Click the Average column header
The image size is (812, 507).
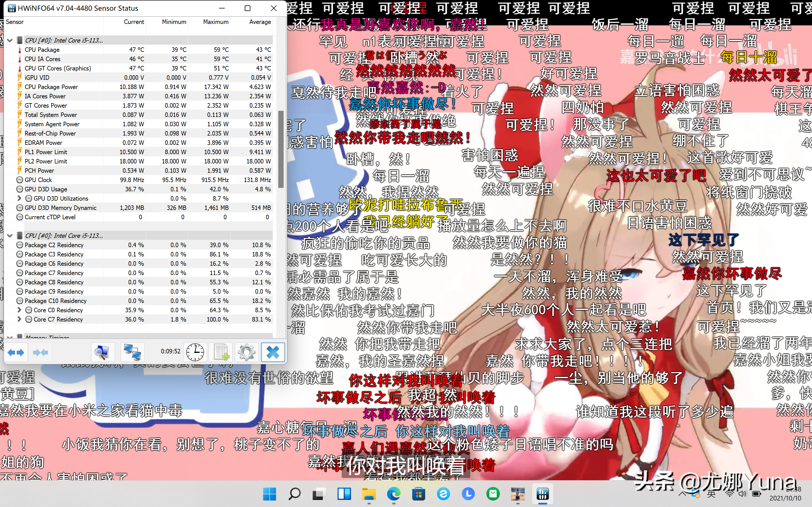coord(260,22)
